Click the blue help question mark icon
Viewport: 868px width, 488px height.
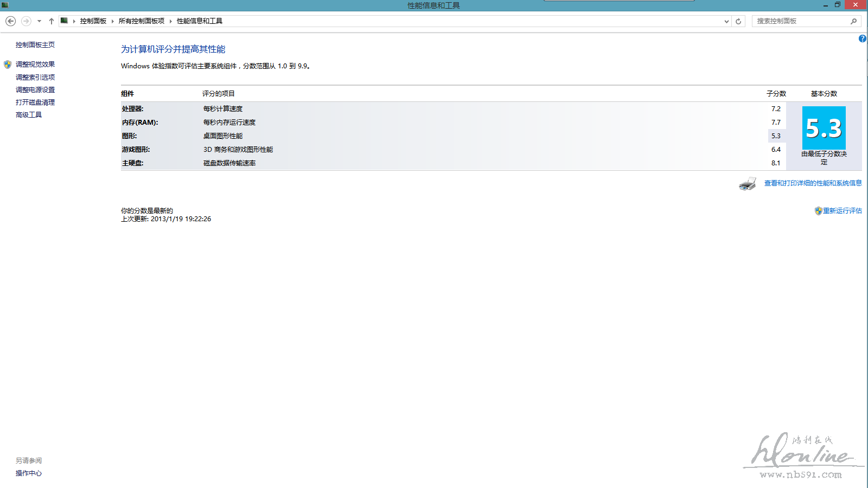862,38
